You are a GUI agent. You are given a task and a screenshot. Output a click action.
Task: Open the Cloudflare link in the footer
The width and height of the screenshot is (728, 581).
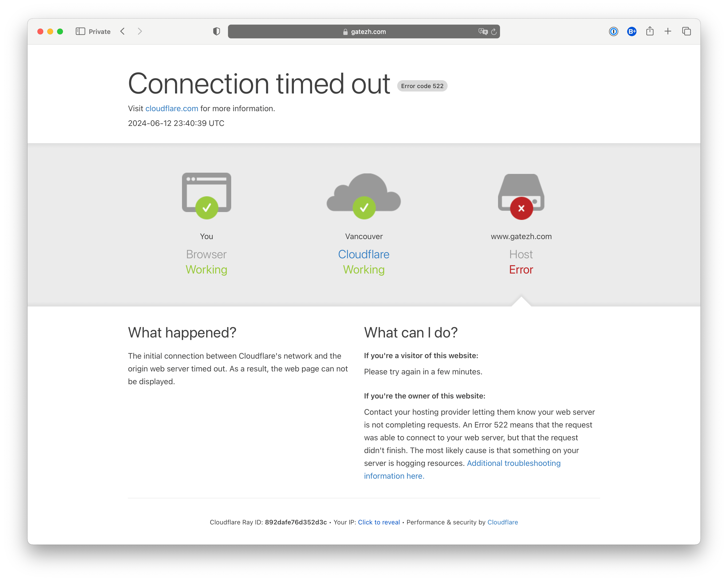(x=502, y=522)
